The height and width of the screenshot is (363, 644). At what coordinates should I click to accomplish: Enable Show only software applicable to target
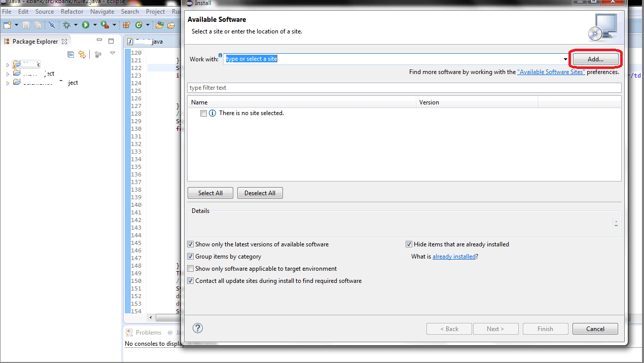191,269
